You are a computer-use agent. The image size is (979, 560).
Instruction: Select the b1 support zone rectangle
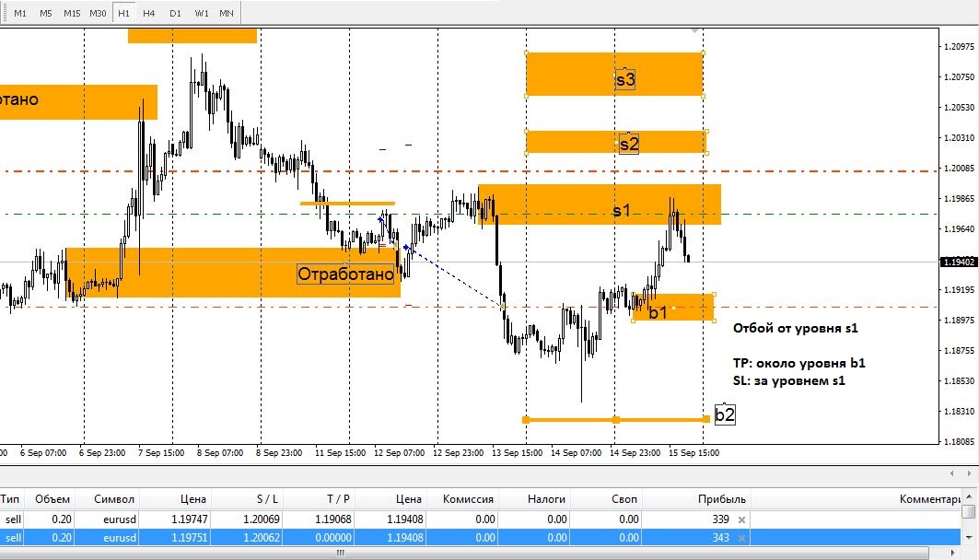(x=674, y=307)
